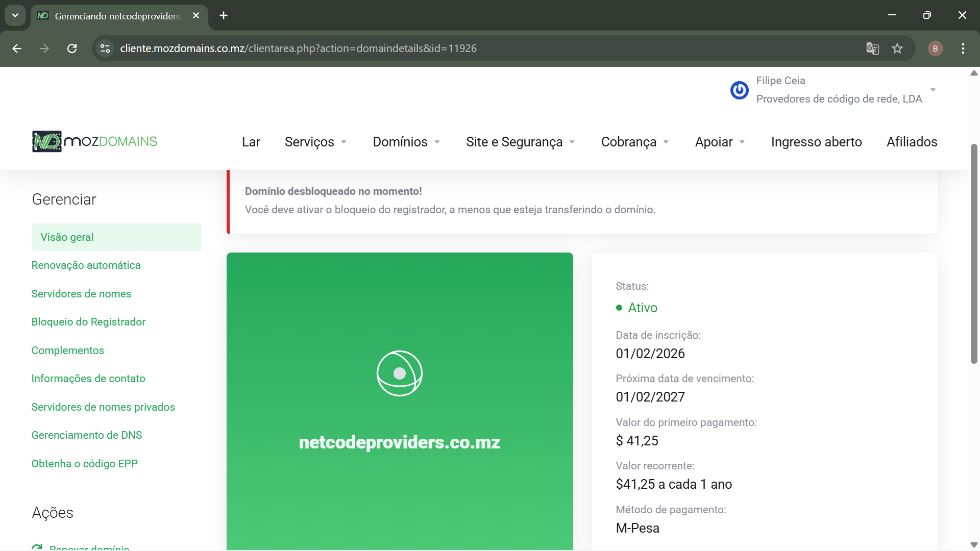Image resolution: width=980 pixels, height=551 pixels.
Task: Click the tab search arrow button
Action: point(15,15)
